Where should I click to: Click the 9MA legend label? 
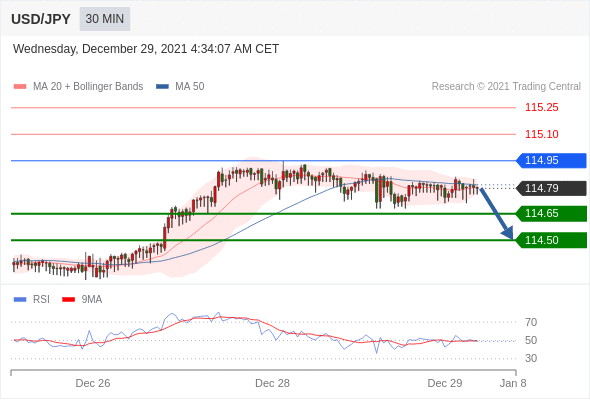92,300
